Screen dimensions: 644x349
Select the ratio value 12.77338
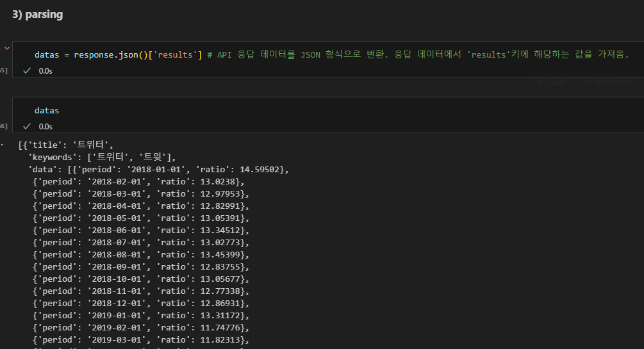click(x=220, y=291)
